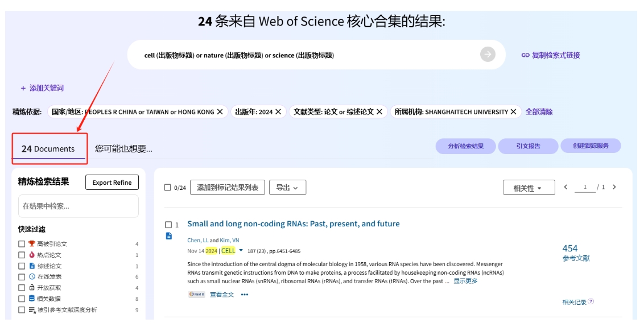Screen dimensions: 644x327
Task: Check the 相关数据 quick filter
Action: [22, 299]
